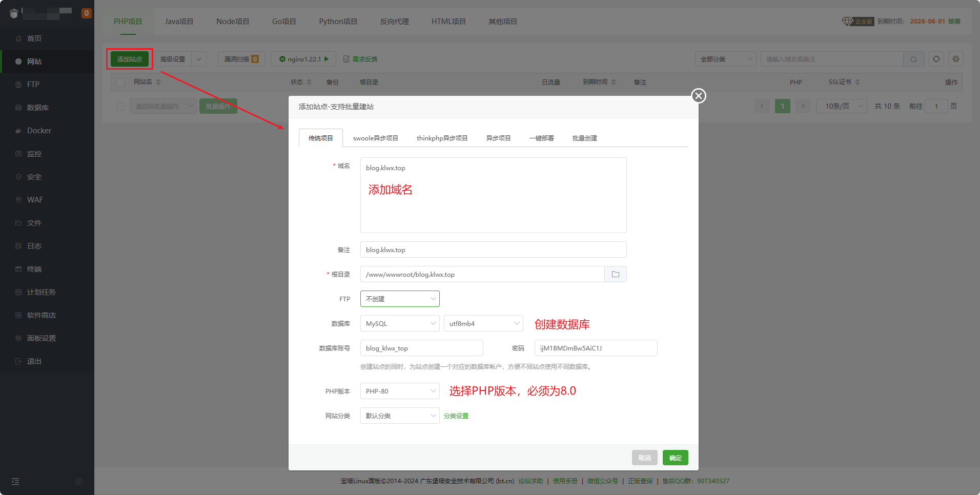Browse for root directory with the folder icon

click(x=616, y=274)
